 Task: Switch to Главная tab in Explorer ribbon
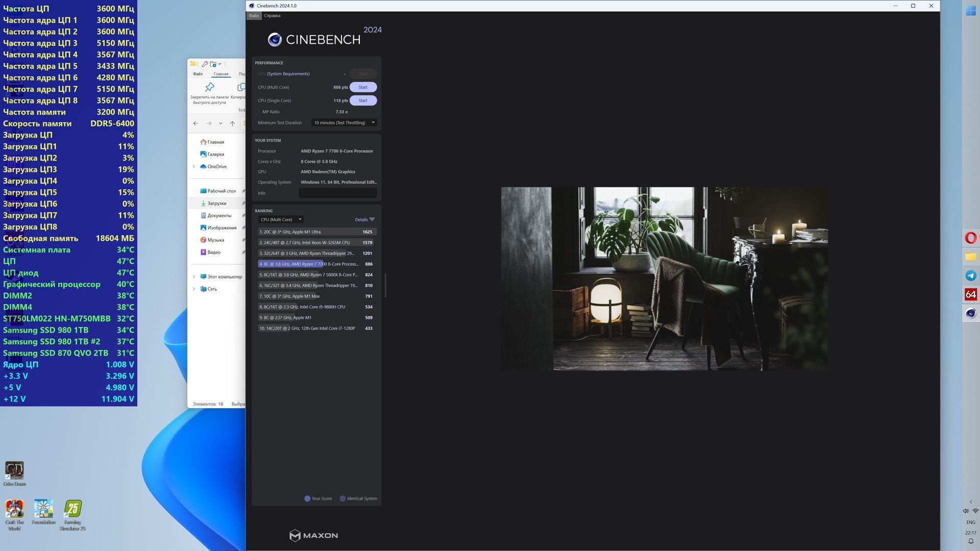[x=221, y=74]
